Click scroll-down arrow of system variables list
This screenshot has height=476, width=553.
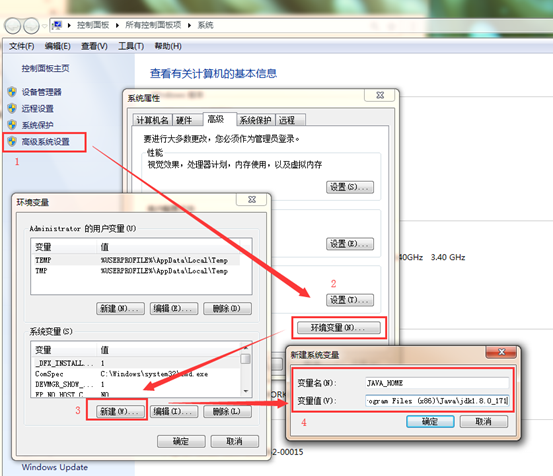245,391
